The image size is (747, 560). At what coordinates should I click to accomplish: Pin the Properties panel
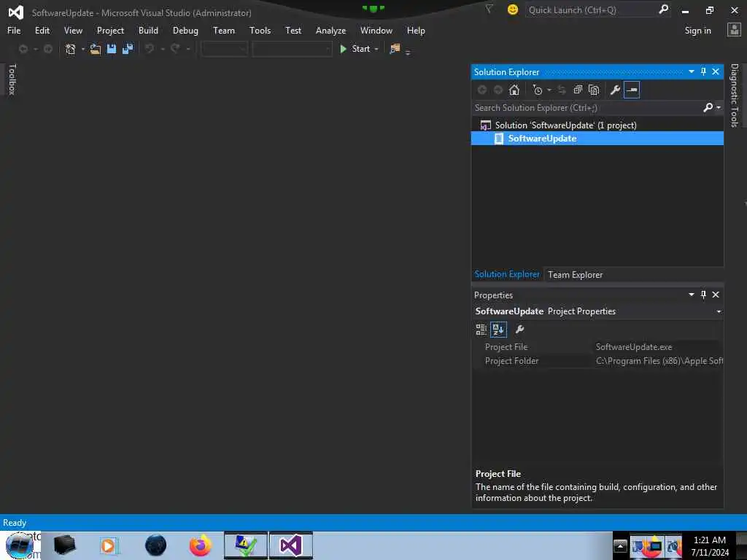tap(704, 295)
